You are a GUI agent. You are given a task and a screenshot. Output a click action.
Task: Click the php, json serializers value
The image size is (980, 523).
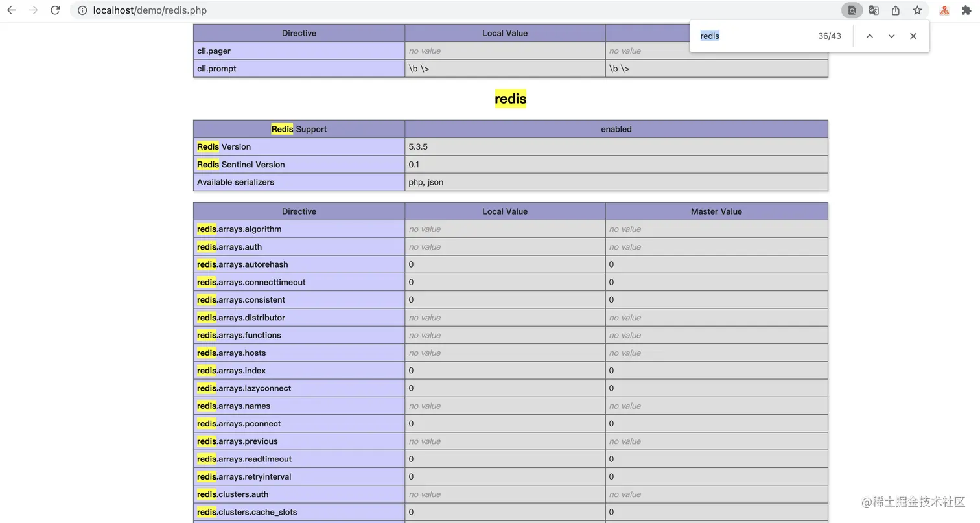pos(426,182)
